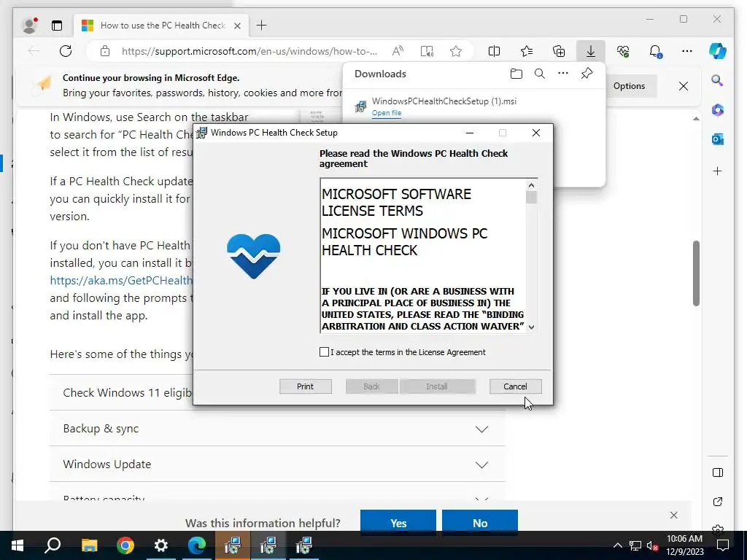Viewport: 747px width, 560px height.
Task: View site information lock icon
Action: point(105,51)
